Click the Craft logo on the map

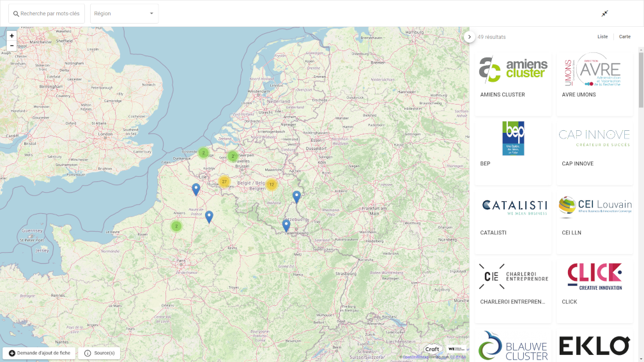(x=432, y=349)
